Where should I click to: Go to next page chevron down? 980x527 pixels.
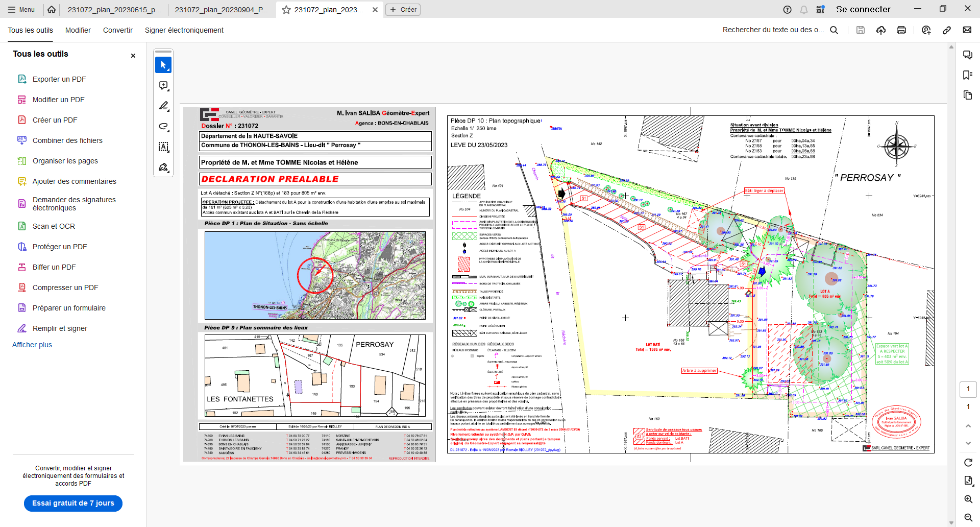(x=968, y=443)
